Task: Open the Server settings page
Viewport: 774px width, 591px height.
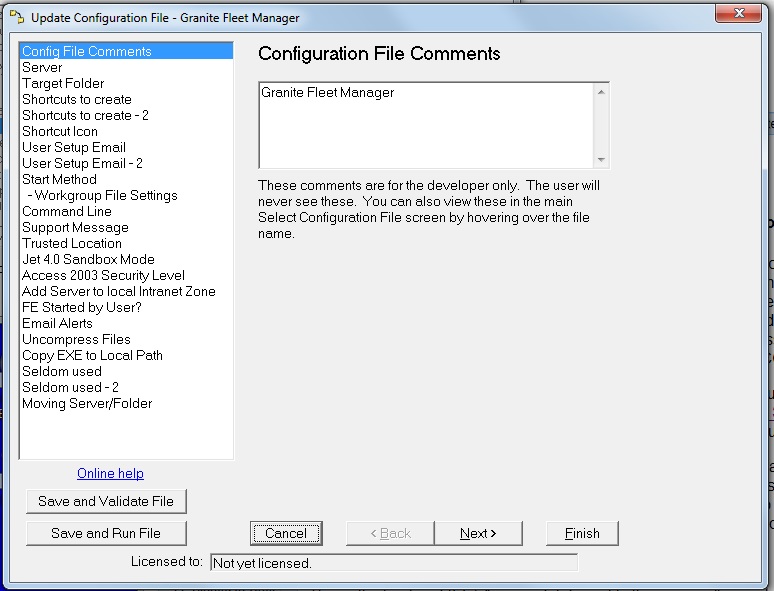Action: [x=126, y=67]
